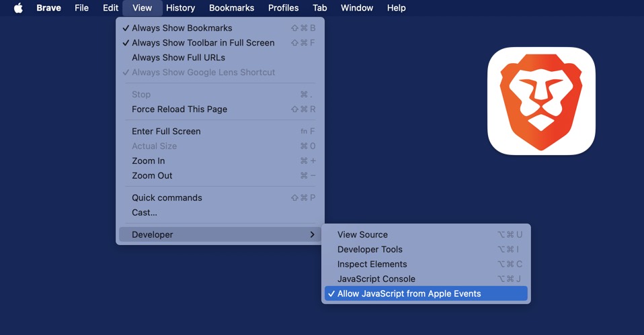This screenshot has width=644, height=335.
Task: Select View Source in Developer submenu
Action: 426,234
